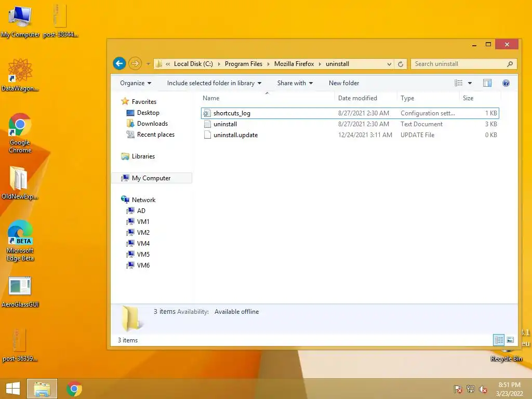Launch Chrome from the taskbar
The image size is (532, 399).
tap(74, 389)
